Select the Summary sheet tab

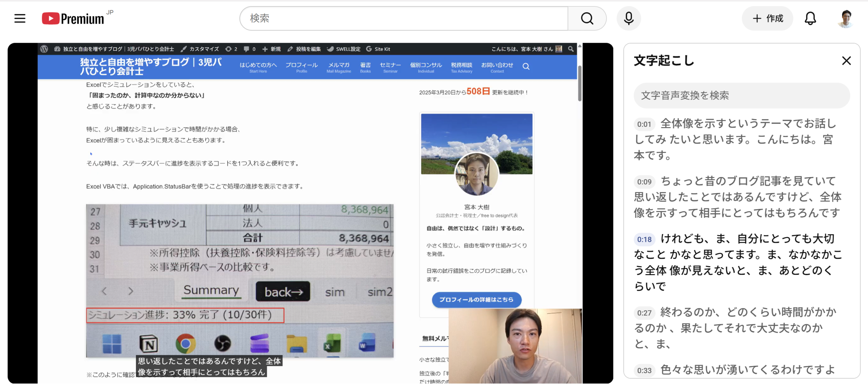click(211, 290)
